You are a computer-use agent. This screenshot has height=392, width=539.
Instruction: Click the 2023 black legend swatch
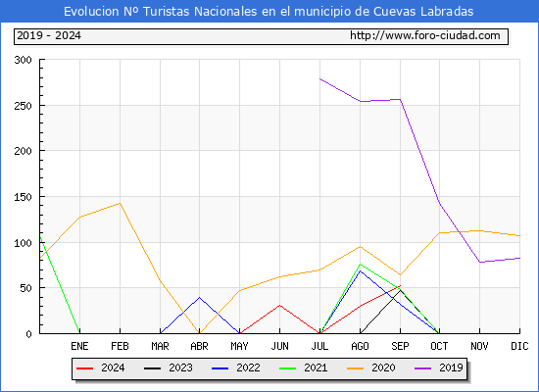pos(152,368)
